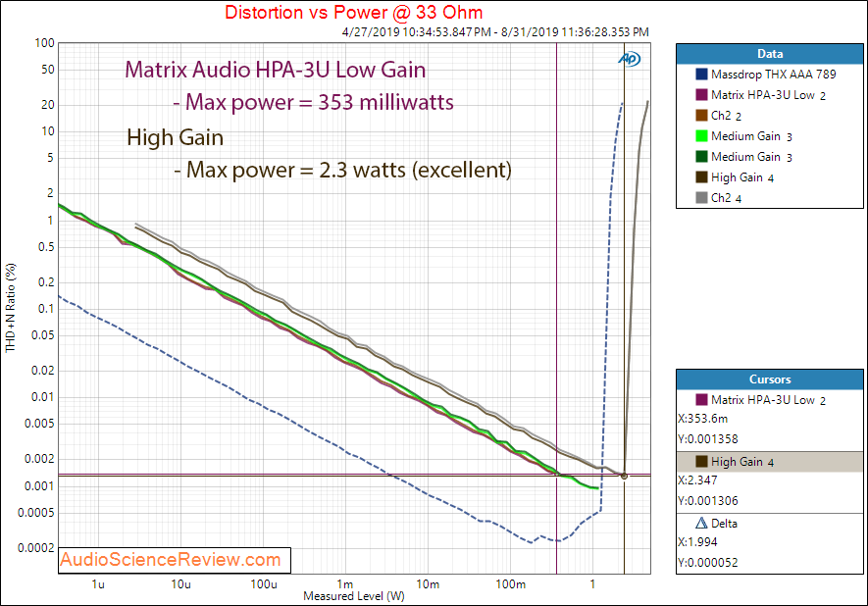Click the Y:0.001358 cursor value
Screen dimensions: 868x606
click(x=707, y=439)
